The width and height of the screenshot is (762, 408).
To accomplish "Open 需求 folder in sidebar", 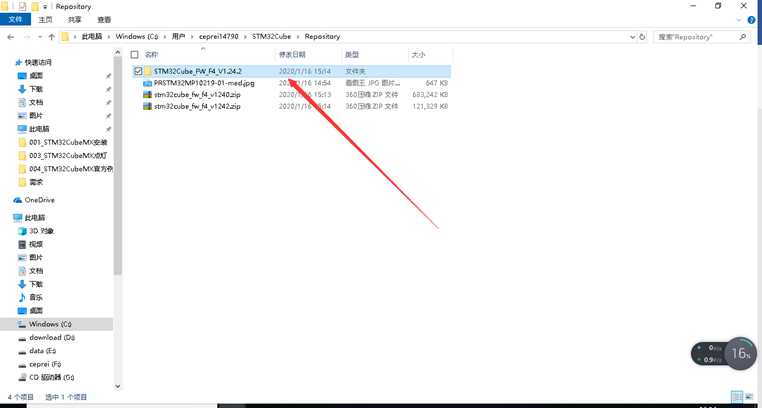I will (36, 182).
